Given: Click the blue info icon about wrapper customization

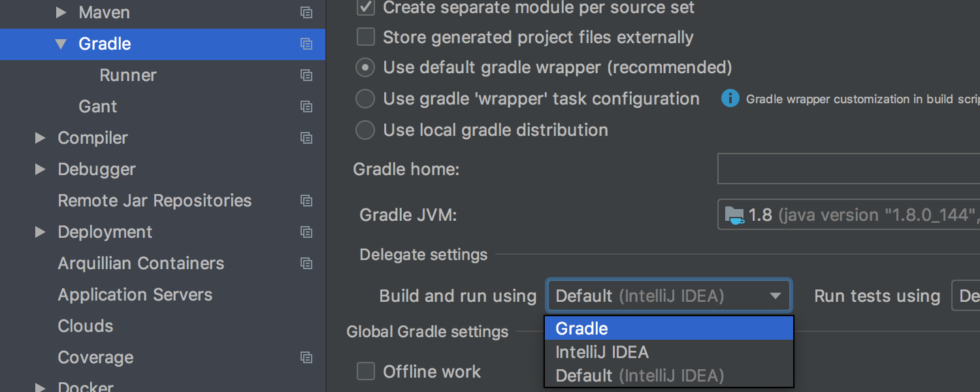Looking at the screenshot, I should 730,99.
